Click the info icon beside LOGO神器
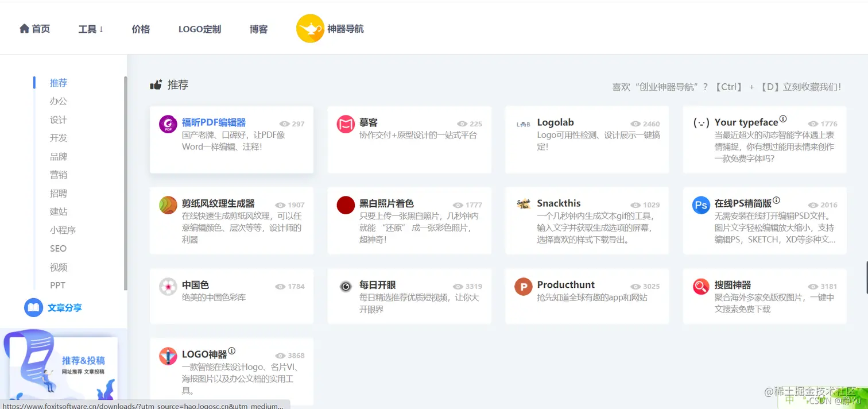Image resolution: width=868 pixels, height=409 pixels. [232, 351]
